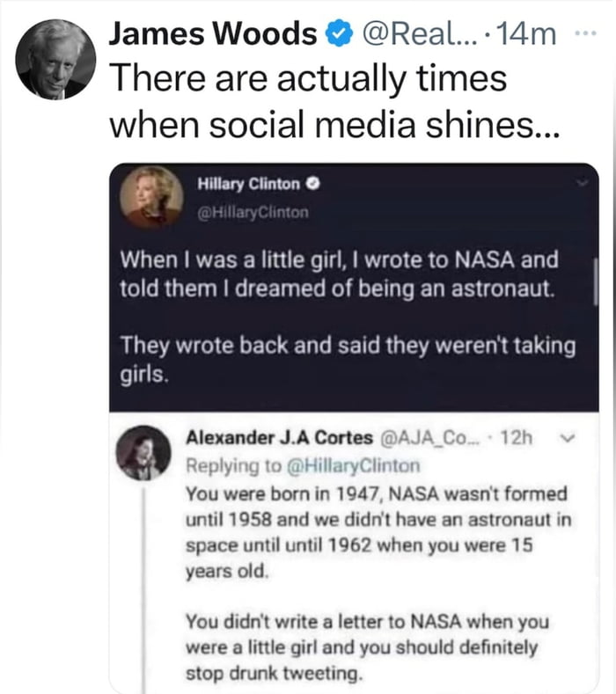Expand the chevron next to 12h
The image size is (616, 694).
point(569,437)
